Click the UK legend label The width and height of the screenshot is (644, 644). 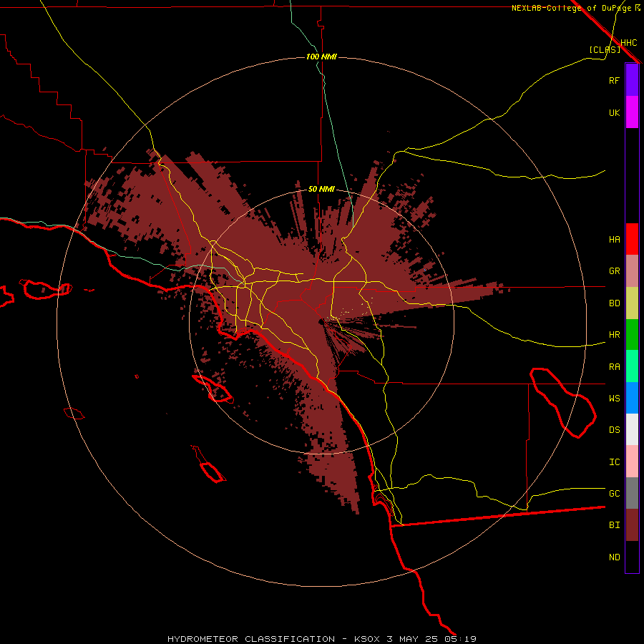[x=614, y=113]
